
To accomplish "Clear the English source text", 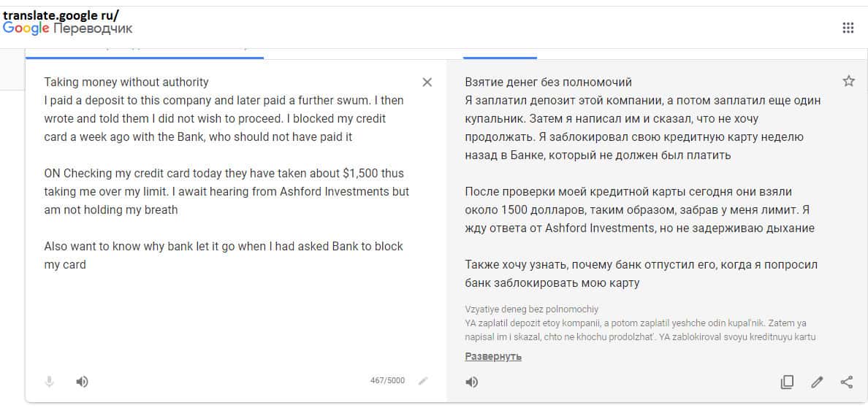I will coord(427,82).
